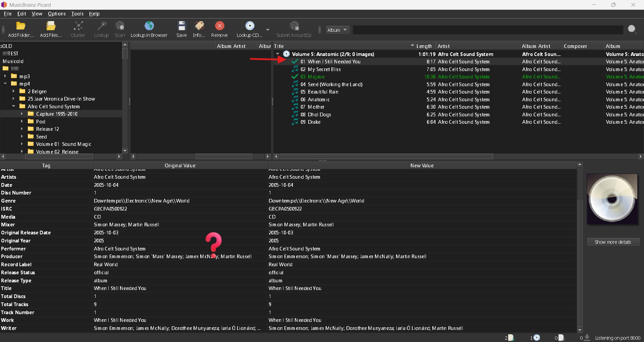Expand the mp3 folder
Image resolution: width=644 pixels, height=342 pixels.
point(5,76)
